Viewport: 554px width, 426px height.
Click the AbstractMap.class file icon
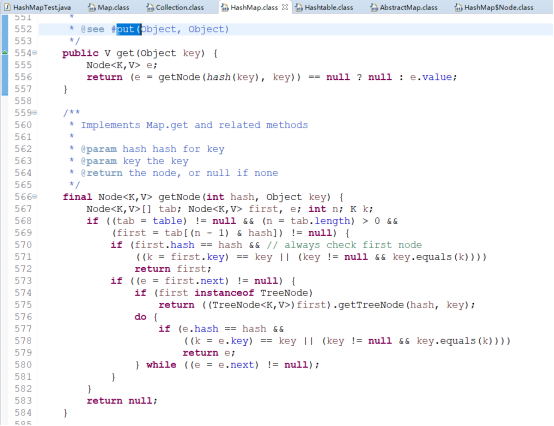tap(374, 7)
